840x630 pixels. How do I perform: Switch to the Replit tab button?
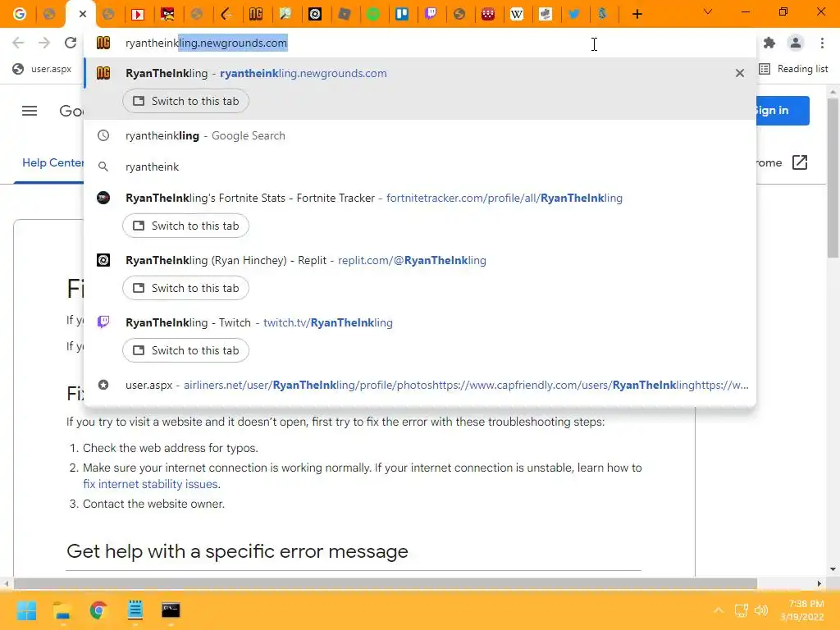[185, 288]
